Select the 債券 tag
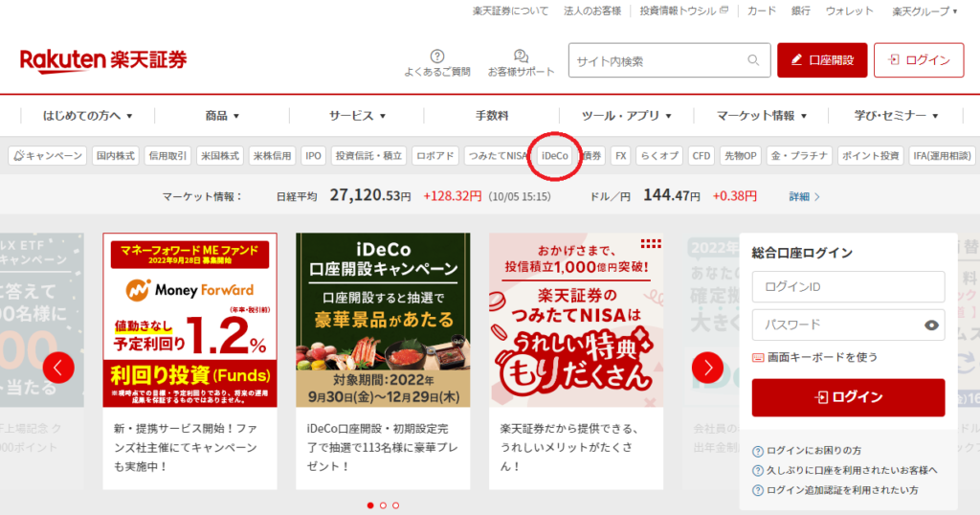Screen dimensions: 980x515 click(591, 156)
